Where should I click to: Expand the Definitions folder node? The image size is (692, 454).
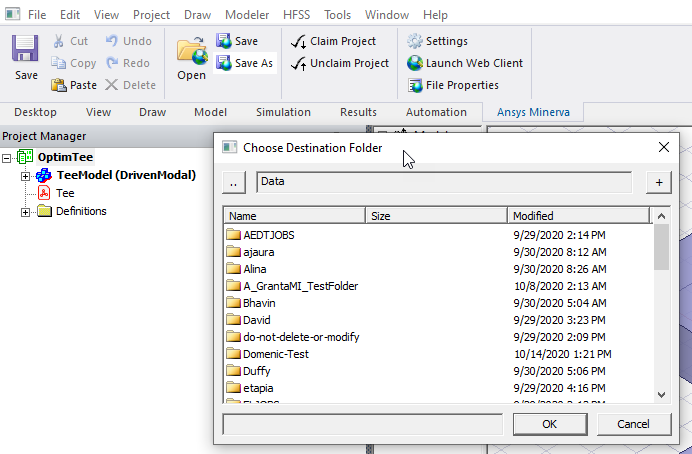[26, 212]
